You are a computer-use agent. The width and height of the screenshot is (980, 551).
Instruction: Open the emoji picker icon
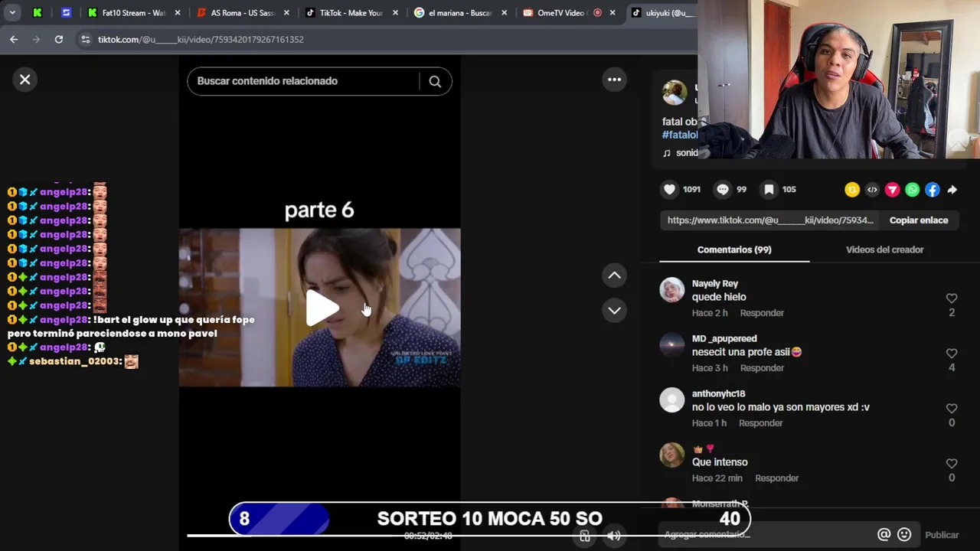pos(904,535)
